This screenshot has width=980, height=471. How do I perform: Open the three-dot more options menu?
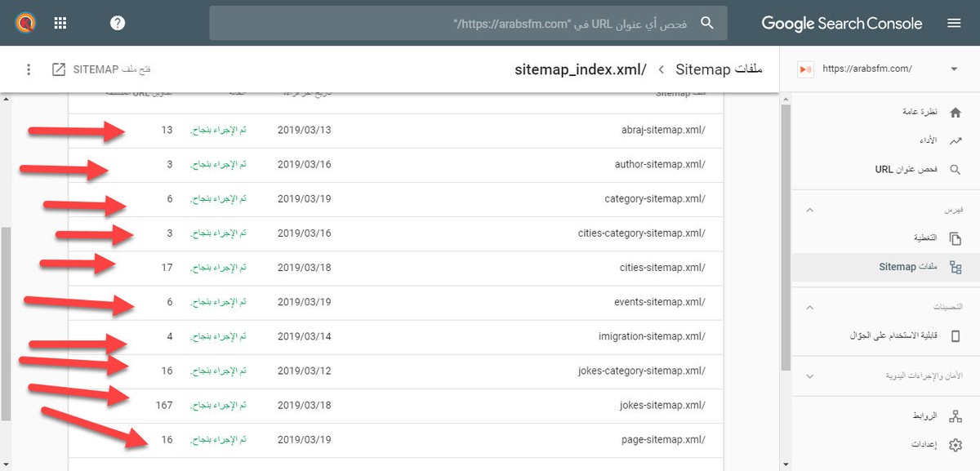click(29, 69)
